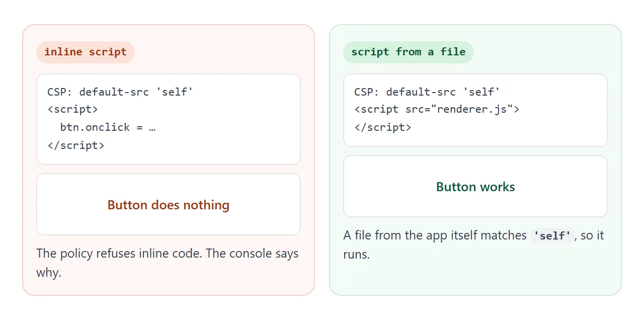
Task: Click the script src="renderer.js" code line
Action: point(437,109)
